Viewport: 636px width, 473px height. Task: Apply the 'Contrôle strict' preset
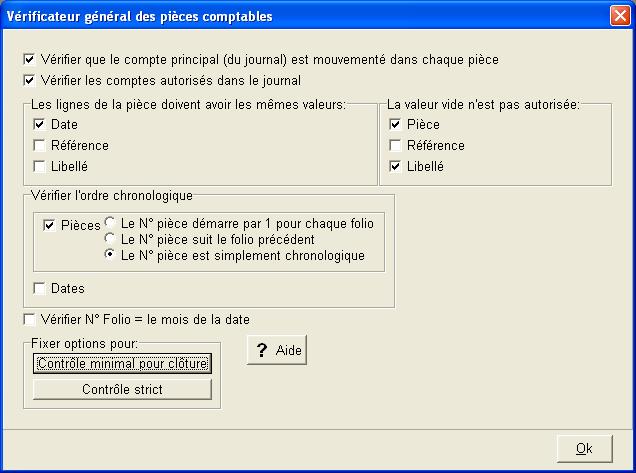click(x=122, y=389)
